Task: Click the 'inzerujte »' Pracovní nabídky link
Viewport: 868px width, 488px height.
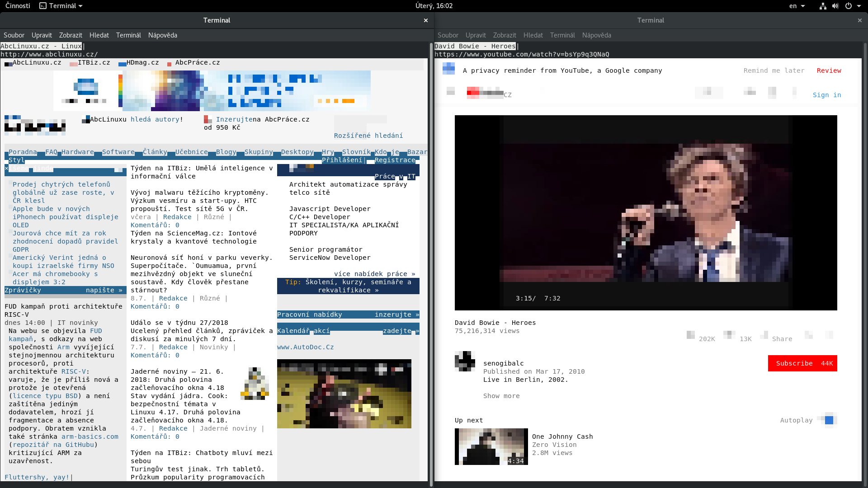Action: click(397, 315)
